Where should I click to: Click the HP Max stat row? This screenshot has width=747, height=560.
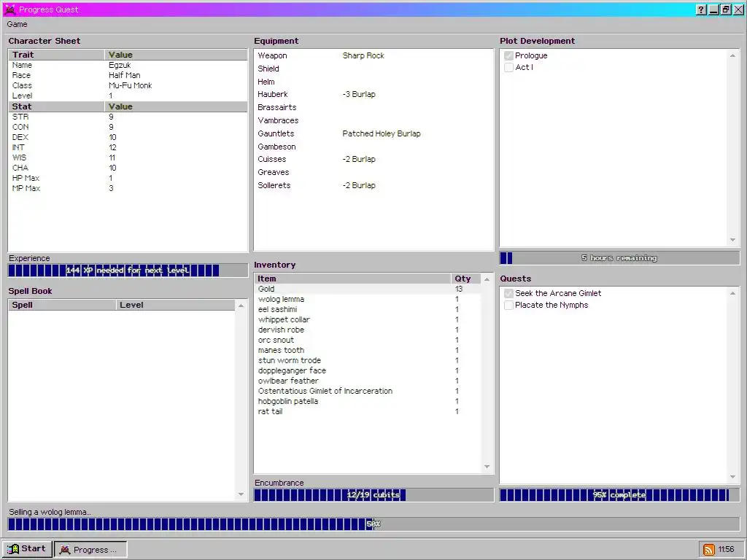128,178
